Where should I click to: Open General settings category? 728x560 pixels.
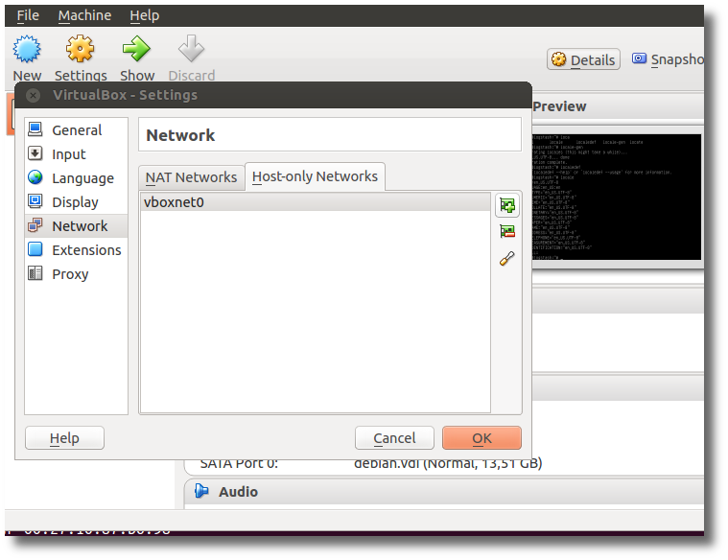pyautogui.click(x=76, y=130)
